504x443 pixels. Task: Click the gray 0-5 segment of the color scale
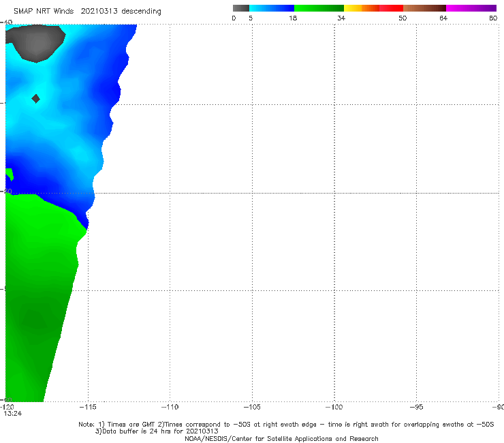click(241, 8)
